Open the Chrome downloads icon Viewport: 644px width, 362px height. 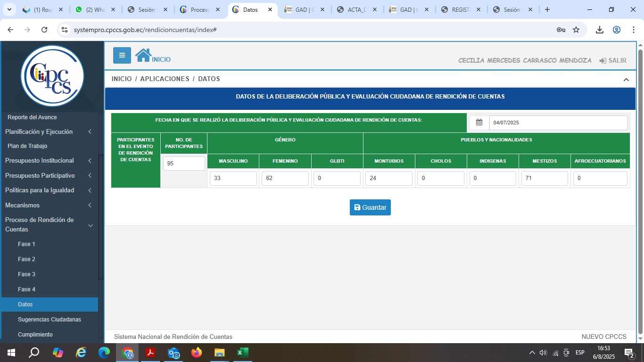click(599, 30)
